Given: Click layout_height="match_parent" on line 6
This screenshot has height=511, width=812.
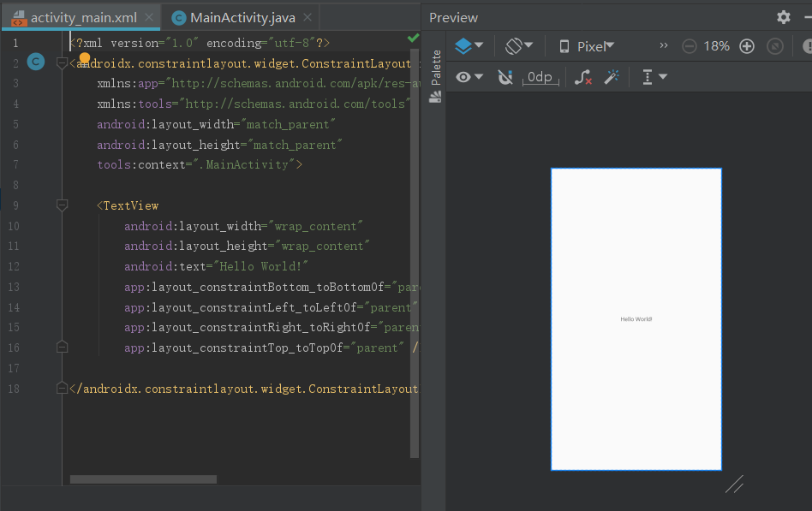Looking at the screenshot, I should tap(219, 145).
